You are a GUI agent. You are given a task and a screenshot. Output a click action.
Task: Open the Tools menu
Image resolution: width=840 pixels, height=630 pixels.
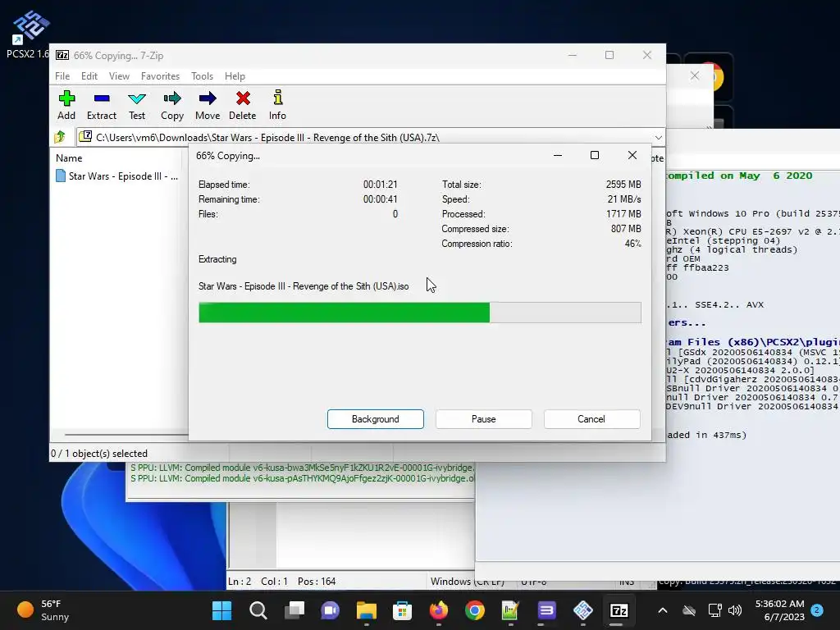pyautogui.click(x=202, y=76)
